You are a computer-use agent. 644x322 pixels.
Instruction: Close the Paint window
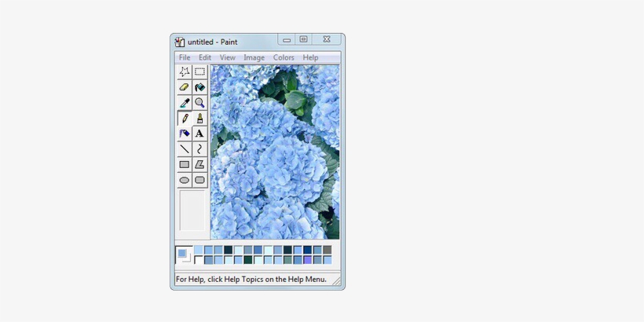coord(327,39)
